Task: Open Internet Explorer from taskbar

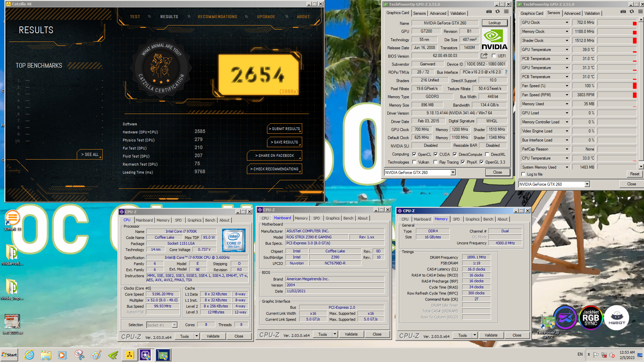Action: (30, 355)
